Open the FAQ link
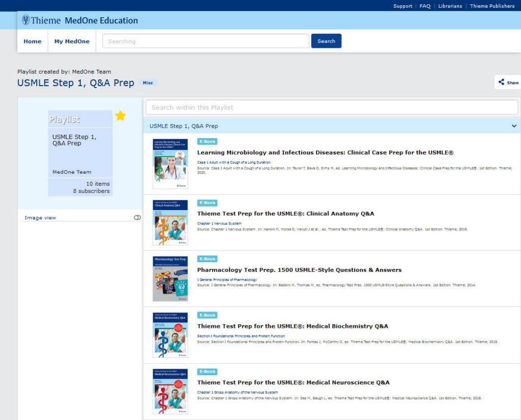The width and height of the screenshot is (521, 420). (424, 6)
